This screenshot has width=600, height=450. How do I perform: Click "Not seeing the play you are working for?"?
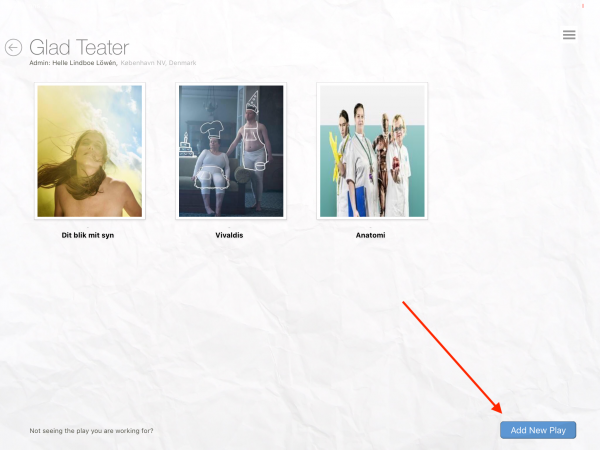tap(91, 430)
